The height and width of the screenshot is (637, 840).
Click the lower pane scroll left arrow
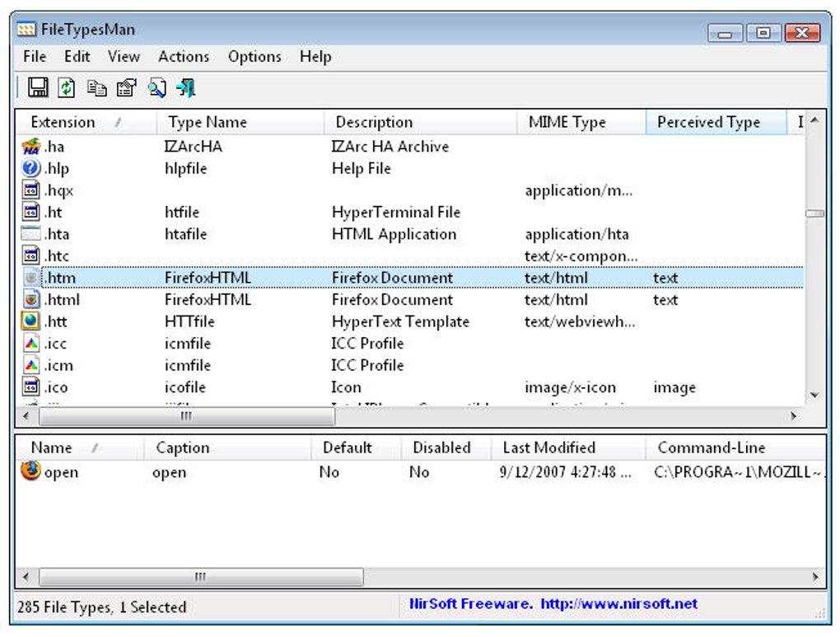click(26, 577)
